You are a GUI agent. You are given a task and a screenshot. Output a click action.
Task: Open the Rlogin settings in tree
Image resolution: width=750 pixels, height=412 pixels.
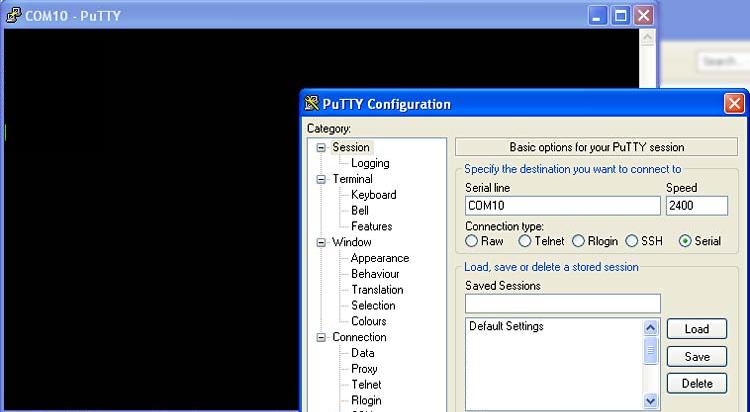point(366,400)
